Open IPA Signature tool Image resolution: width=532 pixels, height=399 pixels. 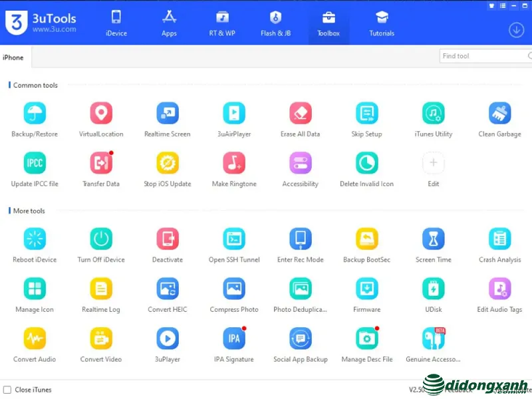tap(234, 338)
